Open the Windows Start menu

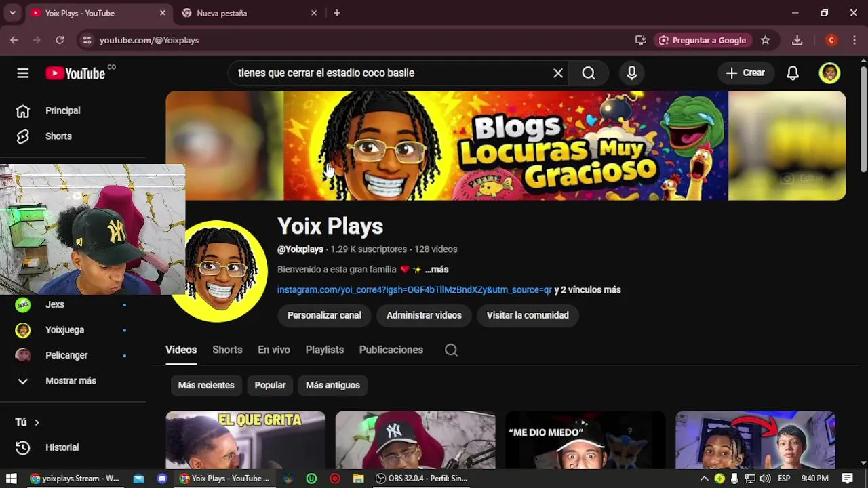[11, 479]
